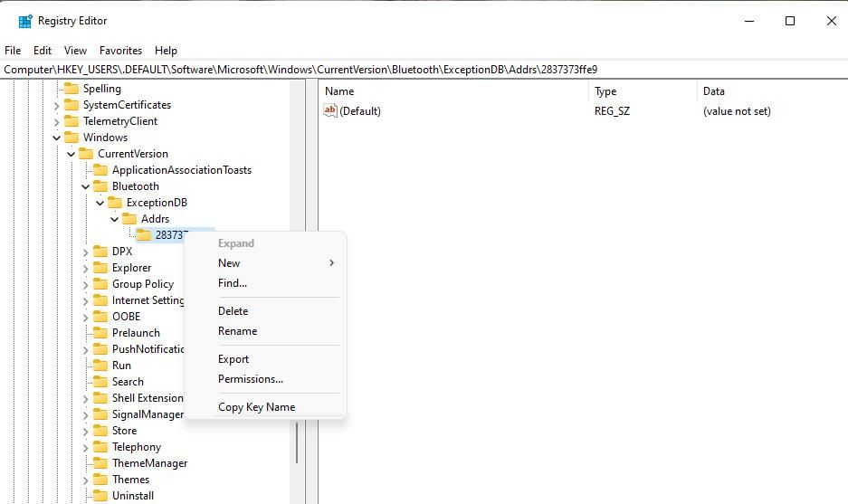Viewport: 848px width, 504px height.
Task: Click the Prelaunch folder icon
Action: 100,333
